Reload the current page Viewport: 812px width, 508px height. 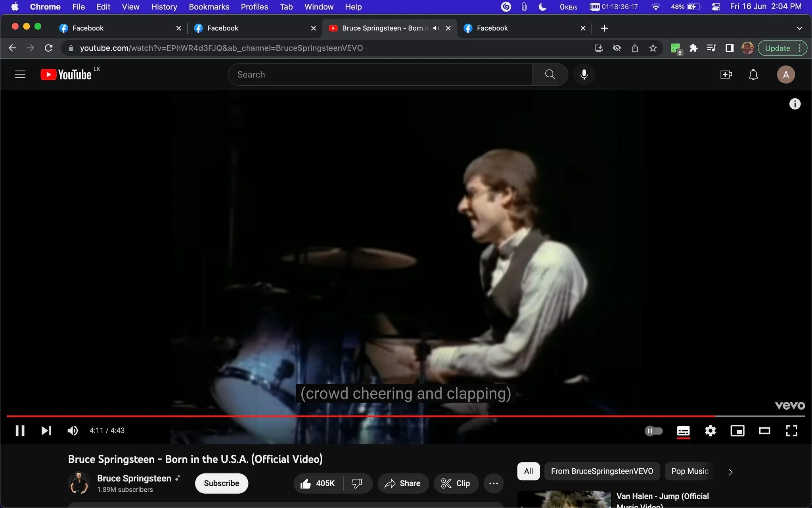point(49,48)
